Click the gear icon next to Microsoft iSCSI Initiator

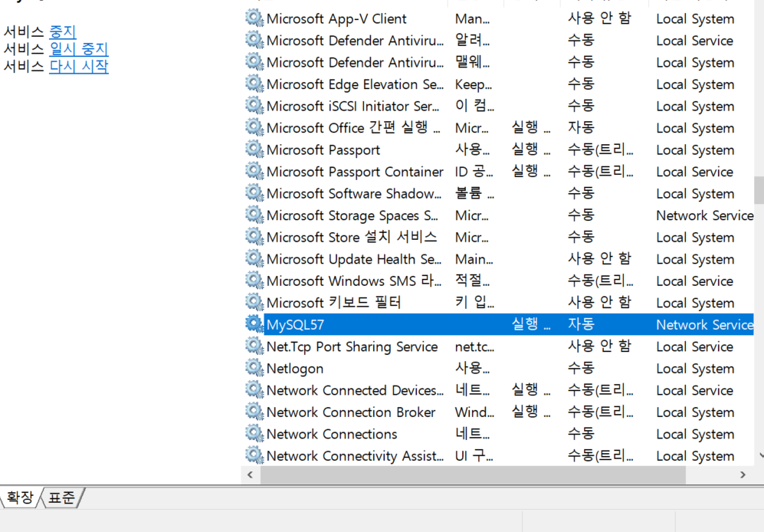point(254,106)
